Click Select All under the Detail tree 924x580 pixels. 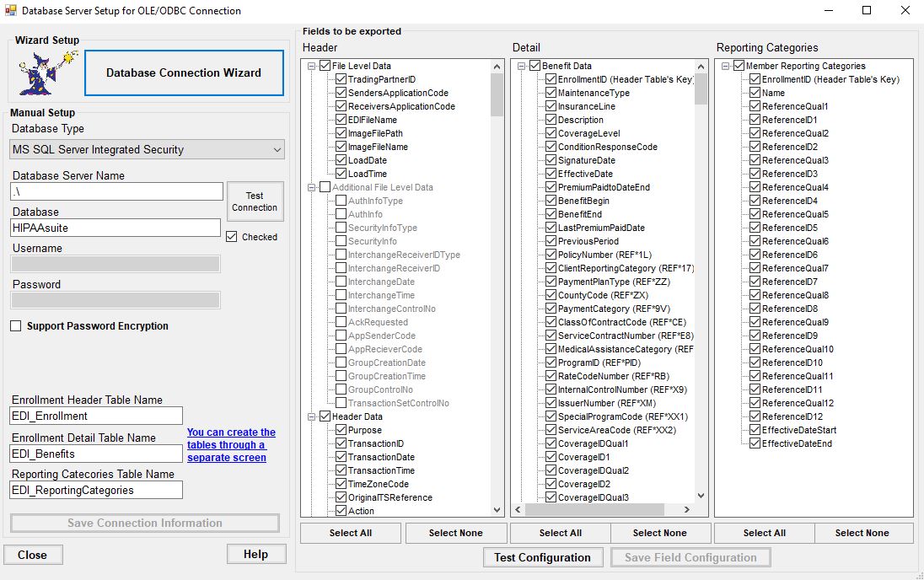pos(561,533)
